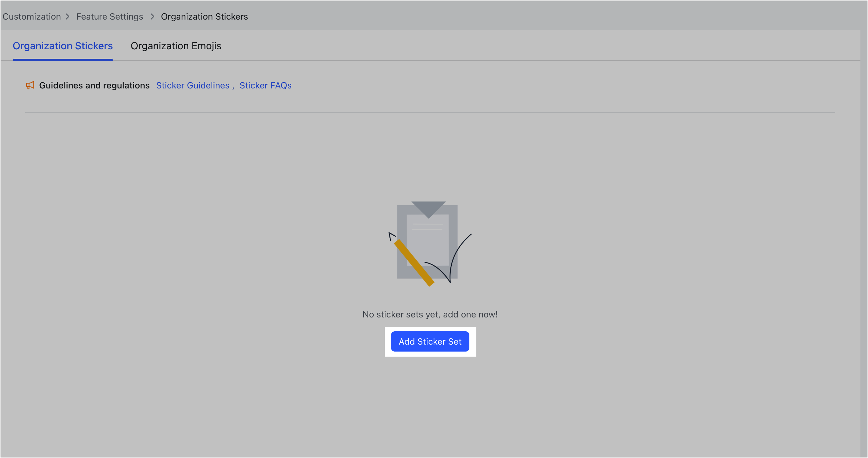This screenshot has width=868, height=458.
Task: Click the yellow pencil in the illustration
Action: click(x=414, y=263)
